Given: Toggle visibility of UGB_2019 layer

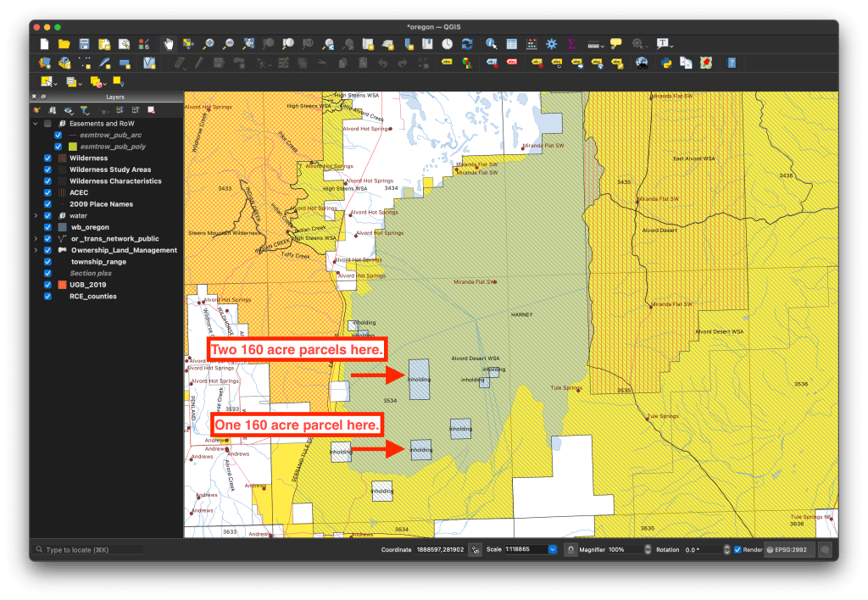Looking at the screenshot, I should point(47,286).
